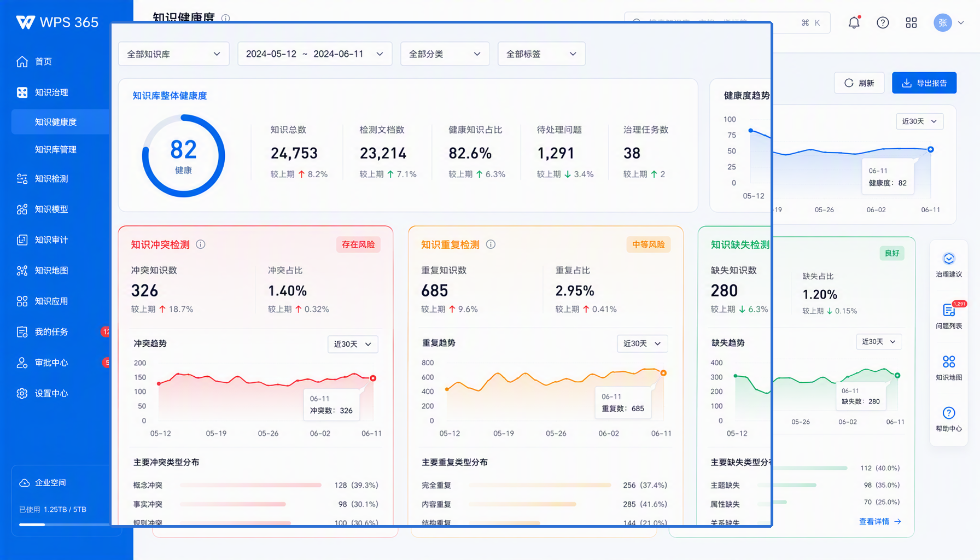Viewport: 980px width, 560px height.
Task: Click the 知识治理 sidebar icon
Action: [22, 92]
